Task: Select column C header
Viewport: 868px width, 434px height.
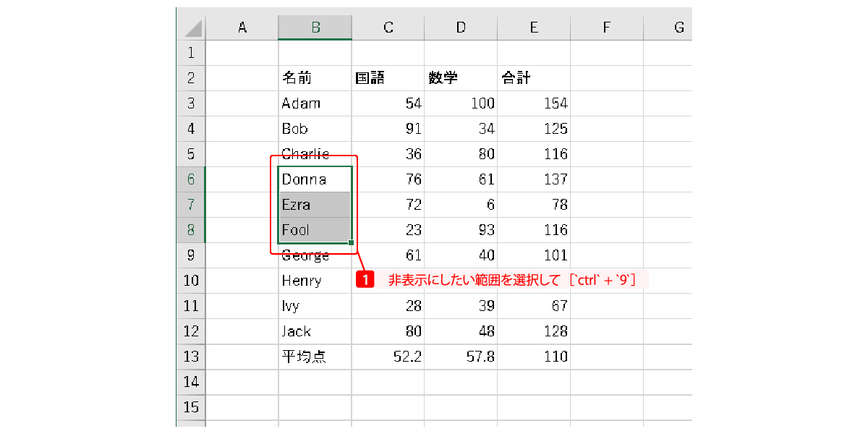Action: (388, 27)
